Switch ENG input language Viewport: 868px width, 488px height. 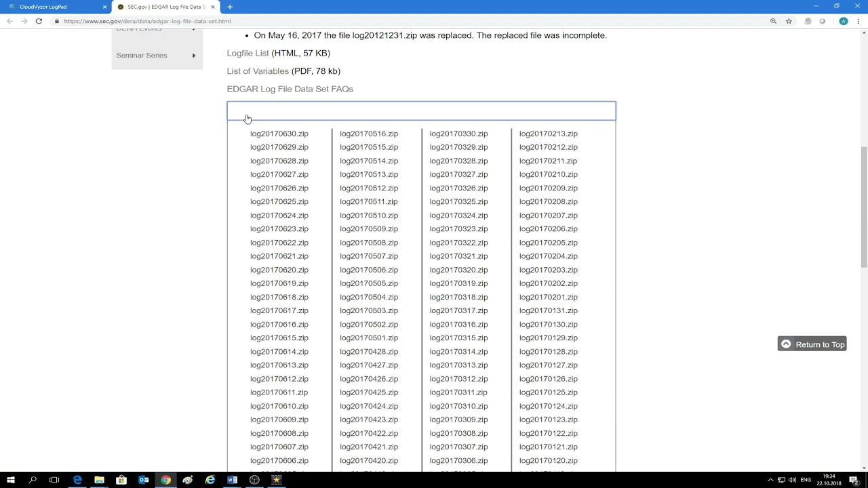tap(806, 480)
